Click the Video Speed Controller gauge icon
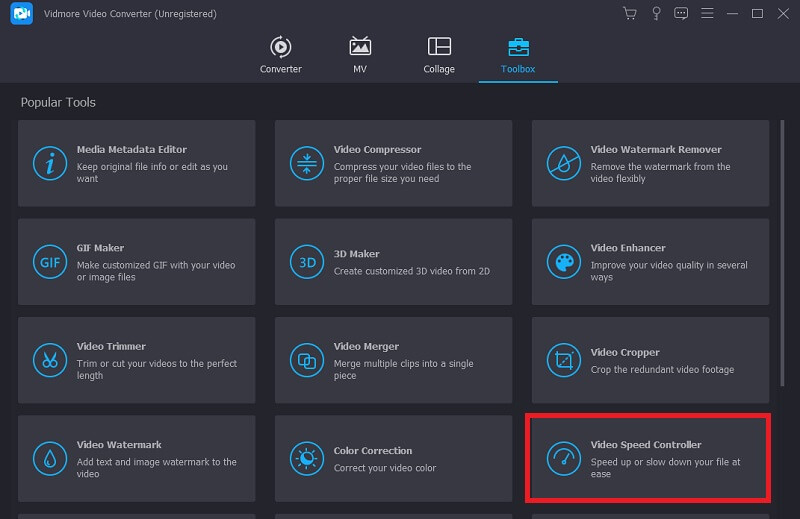The width and height of the screenshot is (800, 519). [563, 458]
